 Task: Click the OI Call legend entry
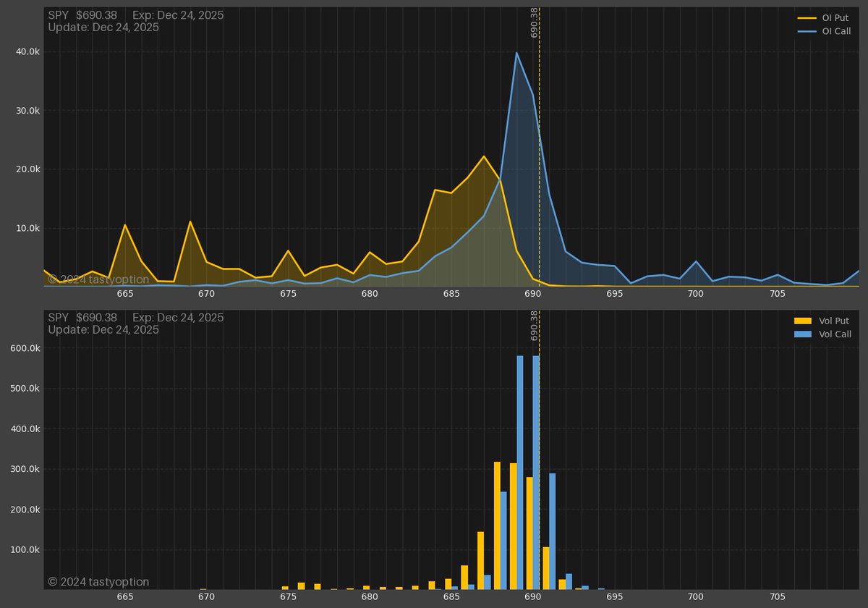coord(823,31)
